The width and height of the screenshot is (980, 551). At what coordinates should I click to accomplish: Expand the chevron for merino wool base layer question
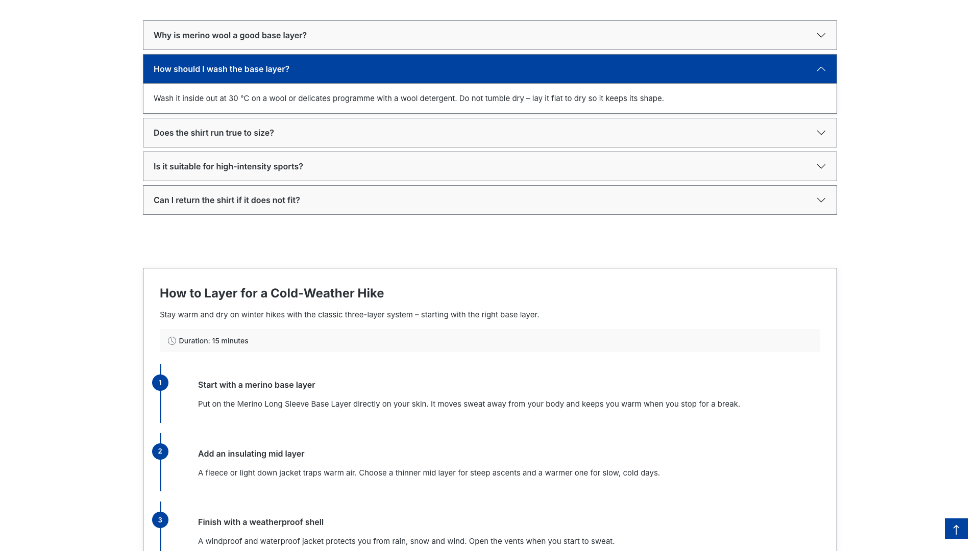click(x=821, y=35)
